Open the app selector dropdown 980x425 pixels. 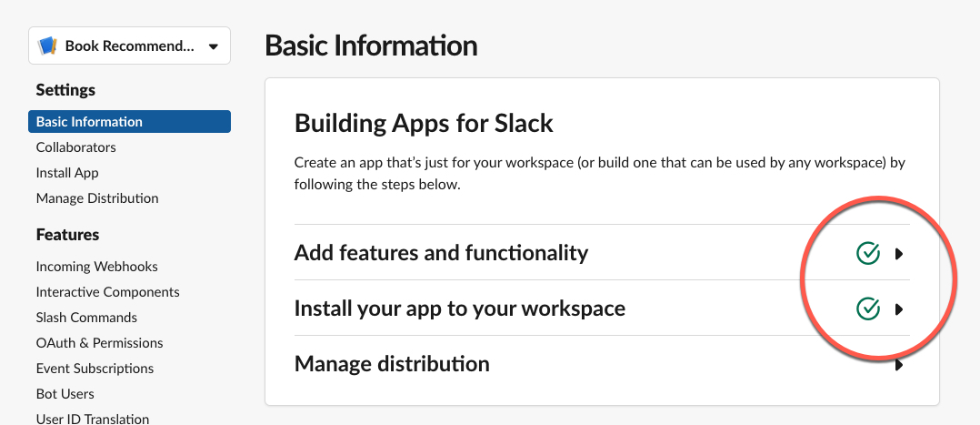(213, 46)
